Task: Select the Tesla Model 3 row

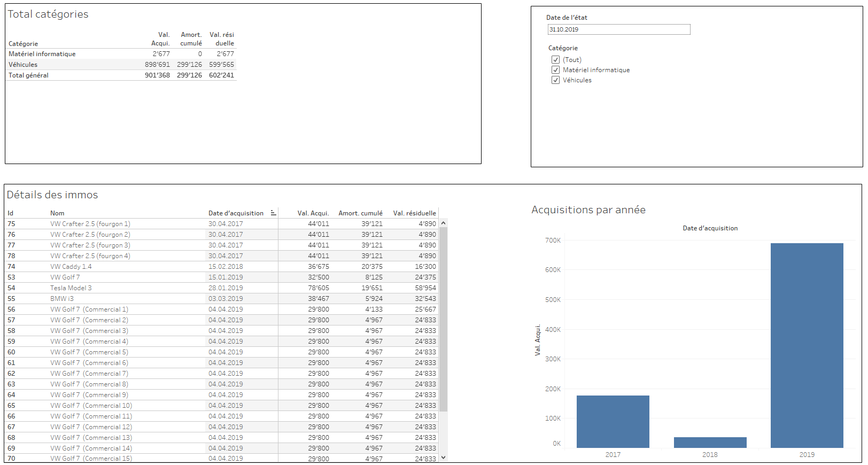Action: click(x=71, y=288)
